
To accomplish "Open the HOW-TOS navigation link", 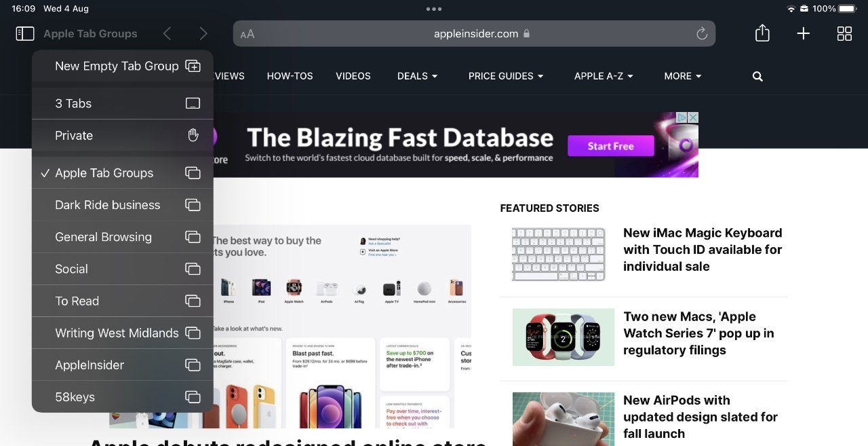I will tap(290, 76).
